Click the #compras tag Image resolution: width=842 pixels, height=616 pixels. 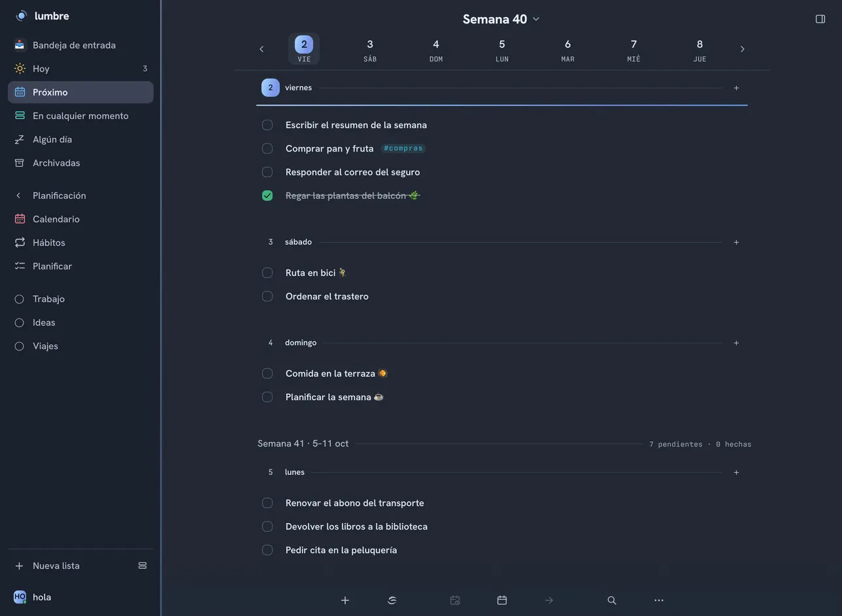pos(403,148)
